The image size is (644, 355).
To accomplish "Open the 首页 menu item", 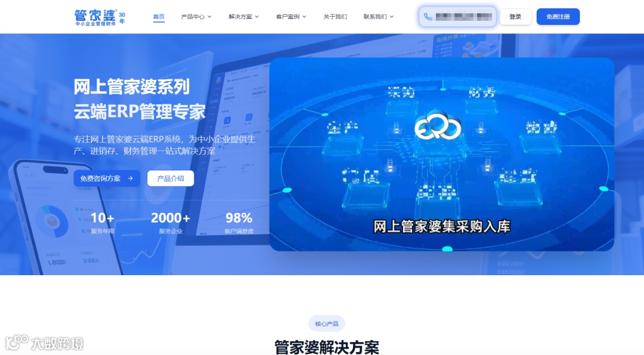I will pos(159,17).
